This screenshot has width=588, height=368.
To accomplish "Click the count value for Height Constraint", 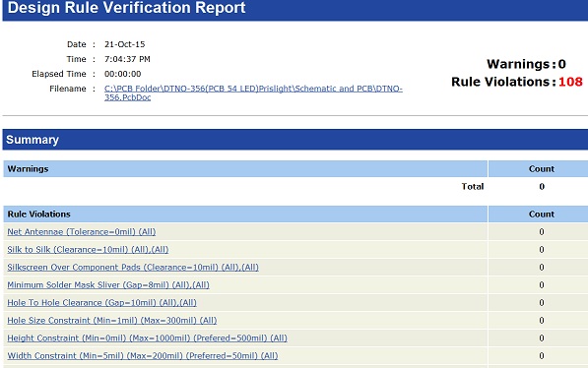I will click(x=542, y=338).
